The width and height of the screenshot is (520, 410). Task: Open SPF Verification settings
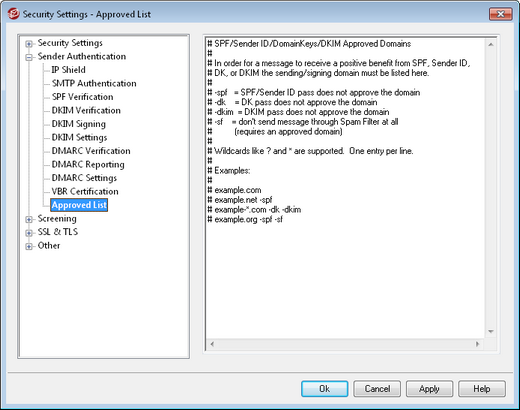(x=82, y=97)
